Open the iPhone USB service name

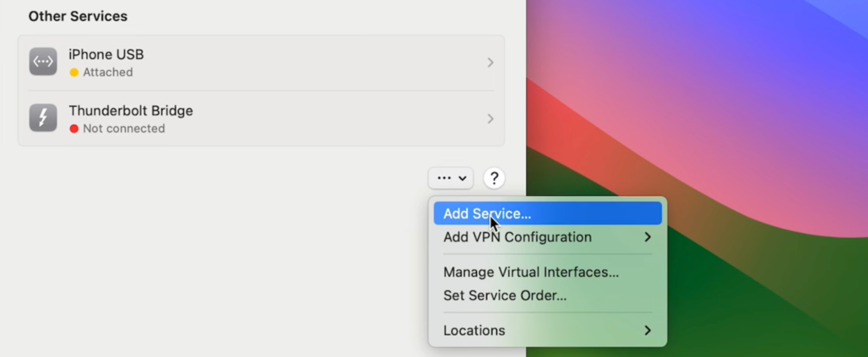[106, 55]
